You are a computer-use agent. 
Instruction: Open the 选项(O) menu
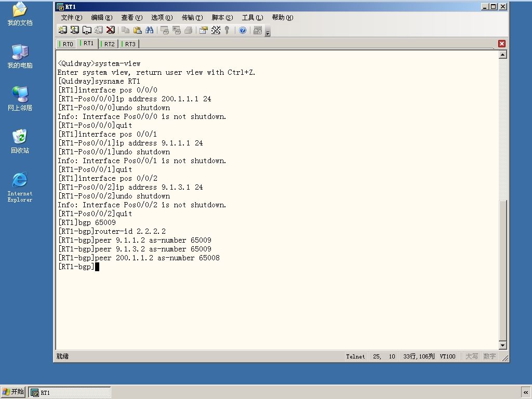[x=162, y=17]
